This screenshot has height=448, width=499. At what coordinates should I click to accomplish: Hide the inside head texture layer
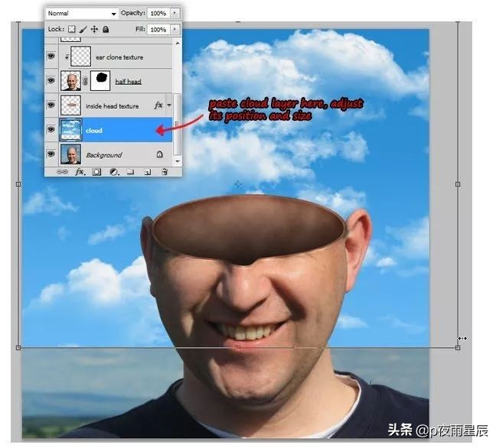point(51,105)
